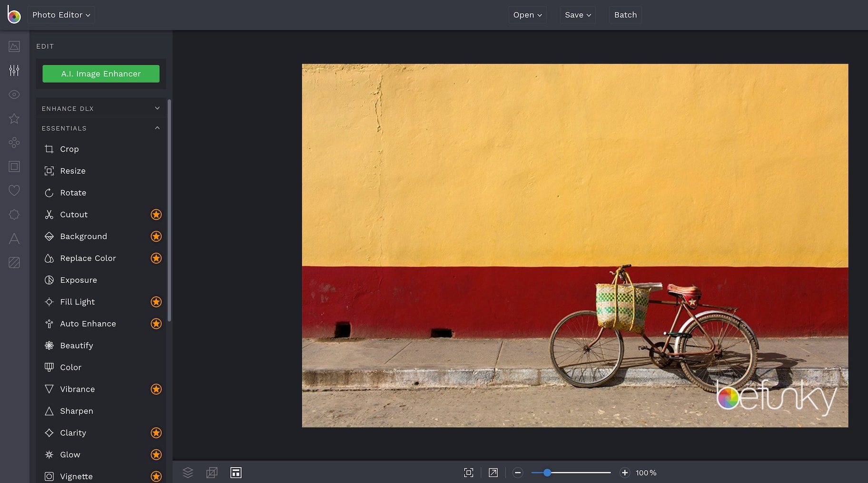Viewport: 868px width, 483px height.
Task: Open the Save menu
Action: [x=578, y=15]
